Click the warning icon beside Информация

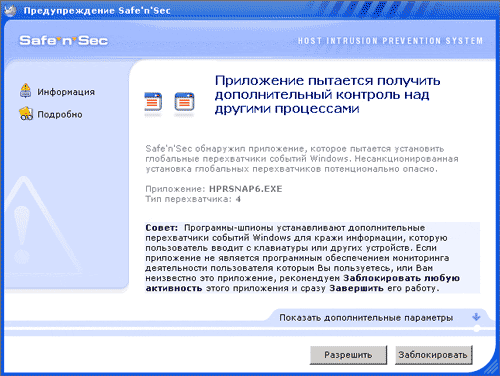(x=26, y=90)
